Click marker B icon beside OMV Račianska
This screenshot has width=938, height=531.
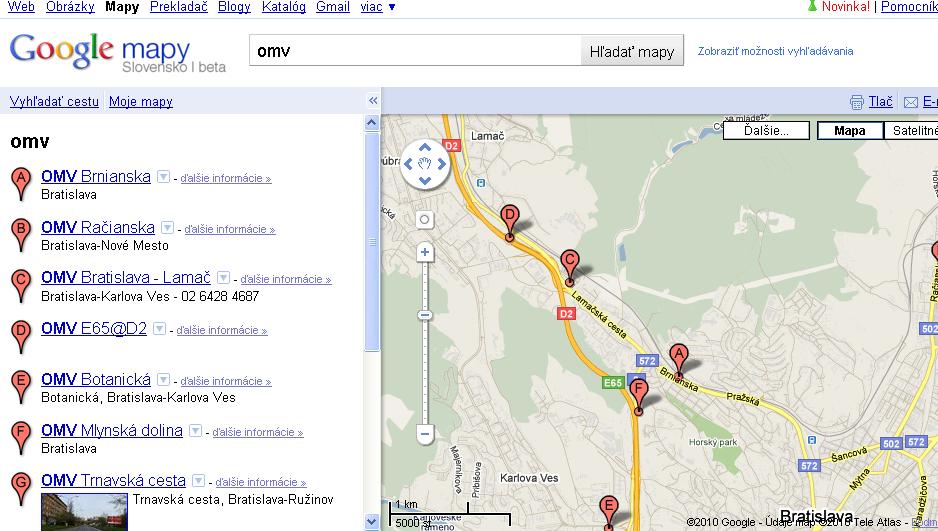22,235
